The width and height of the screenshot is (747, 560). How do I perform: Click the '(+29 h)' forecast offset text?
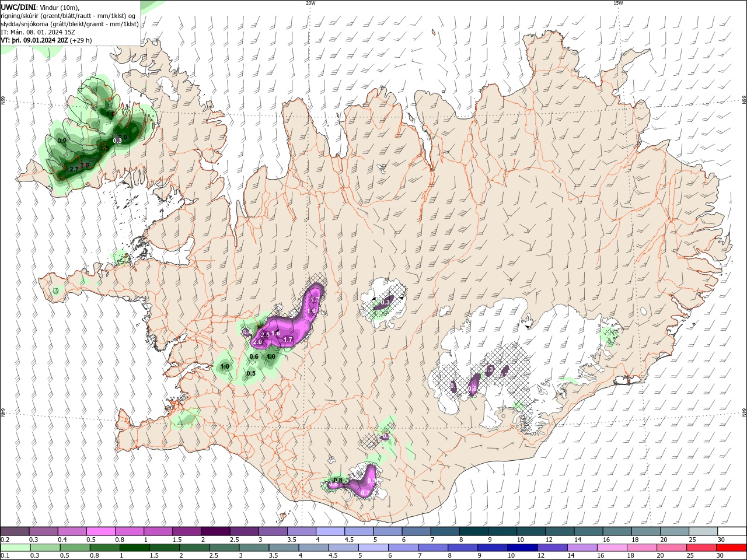pyautogui.click(x=81, y=40)
